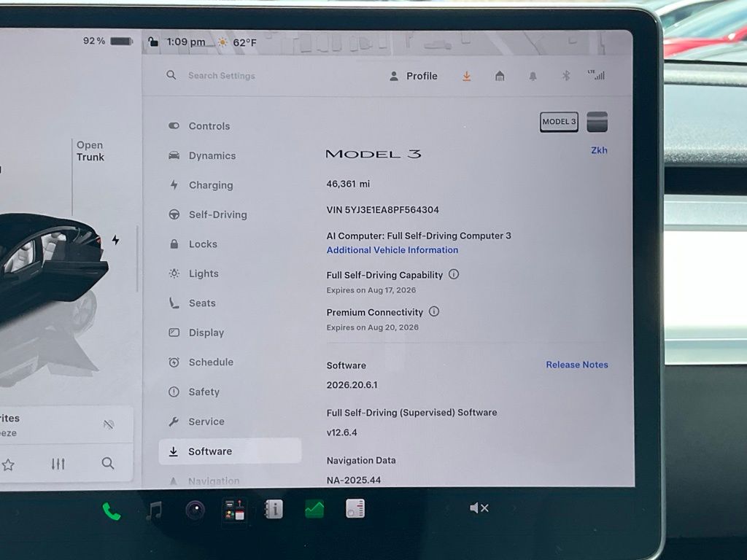This screenshot has height=560, width=747.
Task: Tap the MODEL 3 badge
Action: coord(559,122)
